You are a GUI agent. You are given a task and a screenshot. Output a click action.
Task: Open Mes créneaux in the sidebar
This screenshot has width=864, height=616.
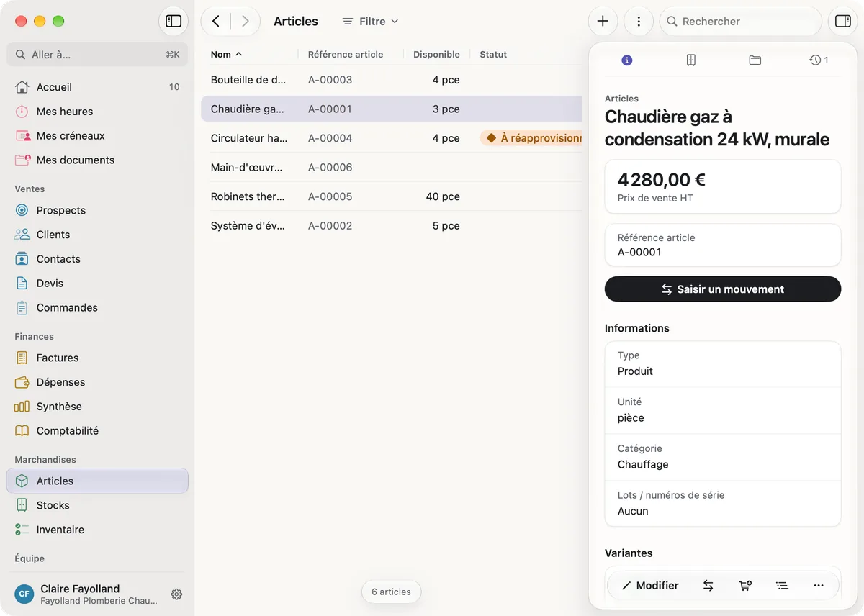click(97, 136)
